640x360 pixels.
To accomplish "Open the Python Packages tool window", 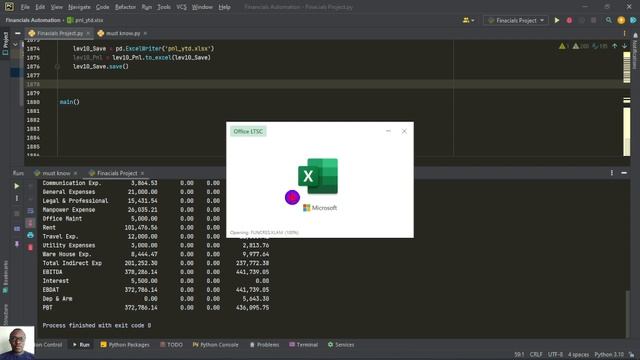I will [x=125, y=345].
